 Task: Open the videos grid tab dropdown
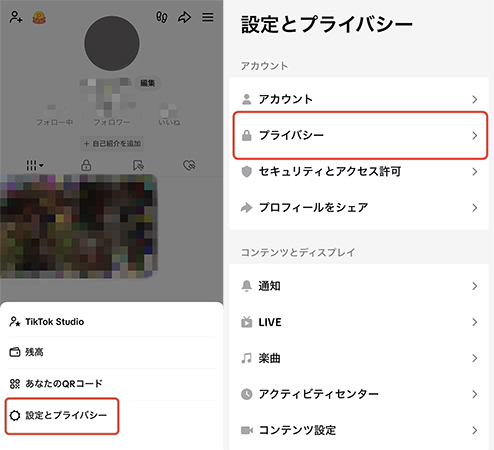coord(35,165)
